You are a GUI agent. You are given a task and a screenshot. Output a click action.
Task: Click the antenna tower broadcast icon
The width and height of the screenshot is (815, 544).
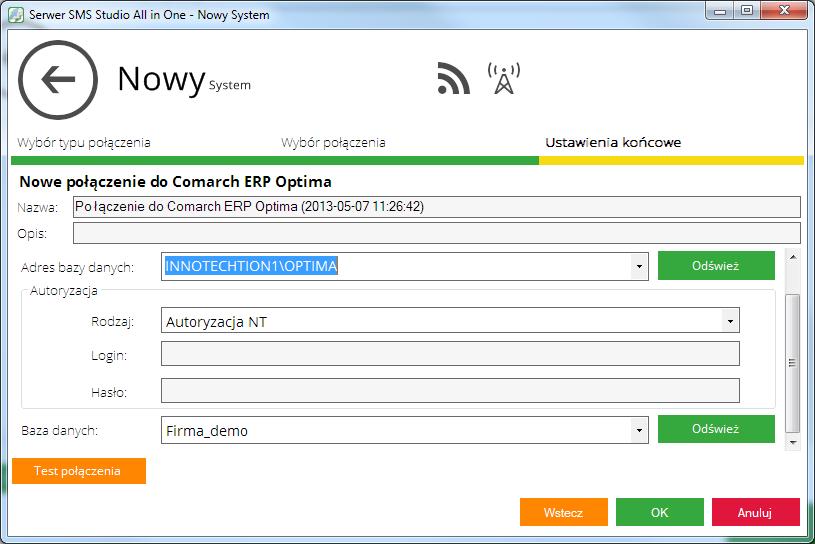(x=504, y=78)
